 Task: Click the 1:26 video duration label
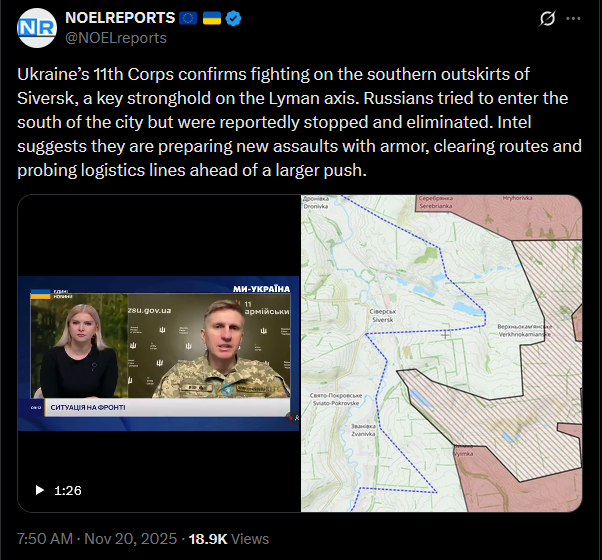[68, 491]
